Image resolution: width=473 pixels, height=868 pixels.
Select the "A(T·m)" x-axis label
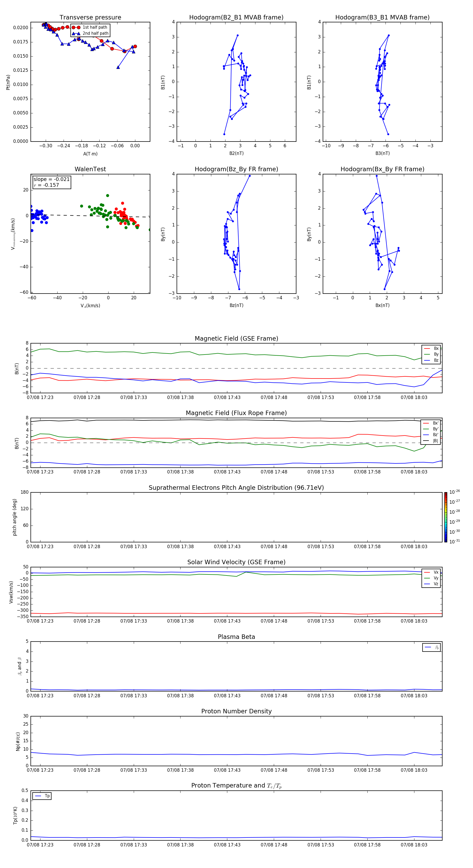(90, 154)
